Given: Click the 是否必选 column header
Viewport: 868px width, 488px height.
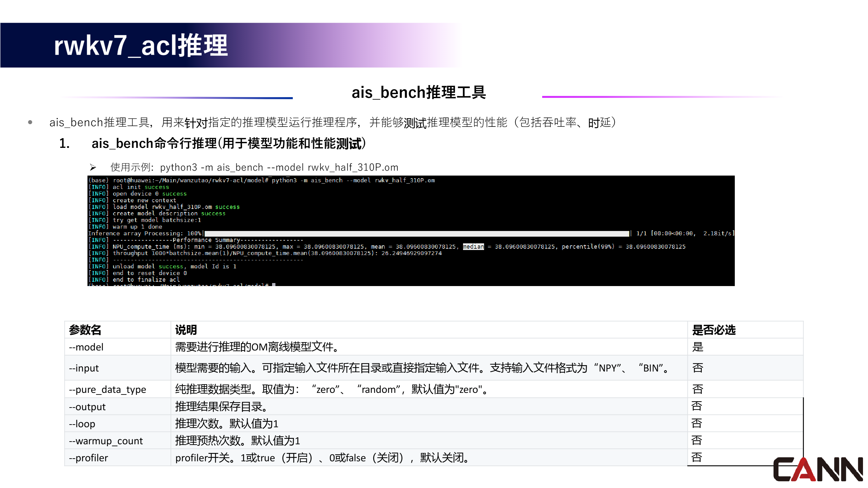Looking at the screenshot, I should [714, 330].
